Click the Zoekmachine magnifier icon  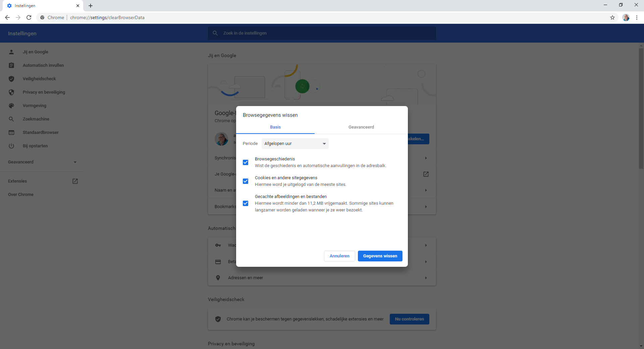coord(11,119)
